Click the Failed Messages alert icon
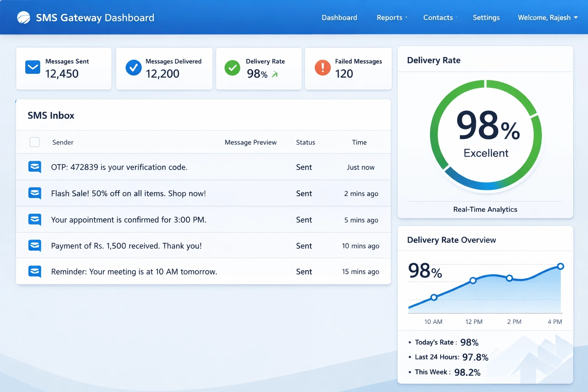588x392 pixels. point(323,68)
